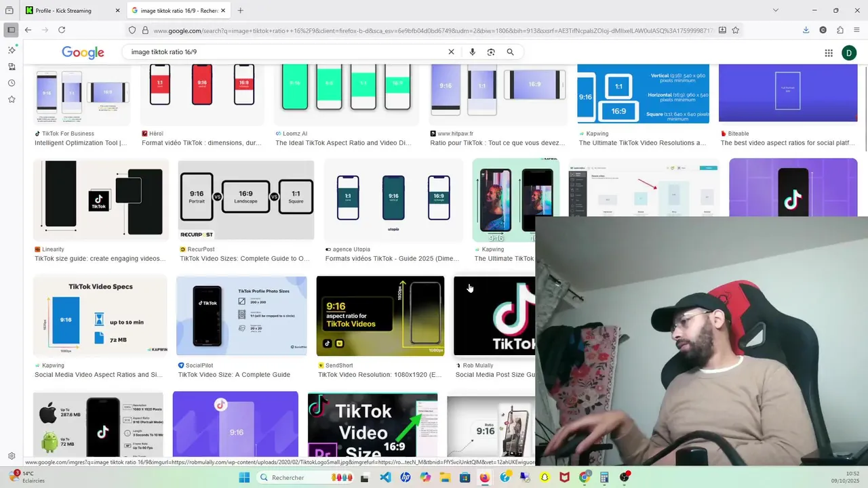Click the site security padlock icon

(x=144, y=30)
